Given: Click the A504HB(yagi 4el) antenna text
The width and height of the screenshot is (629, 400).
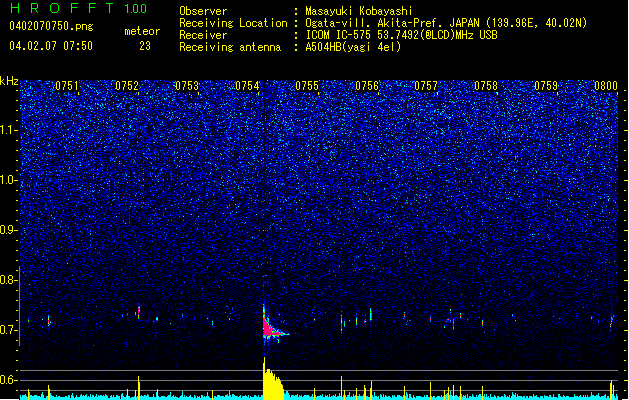Looking at the screenshot, I should pos(353,47).
